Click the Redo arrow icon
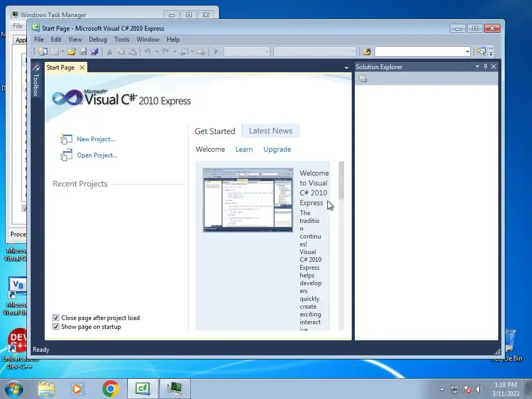This screenshot has width=532, height=399. 166,51
